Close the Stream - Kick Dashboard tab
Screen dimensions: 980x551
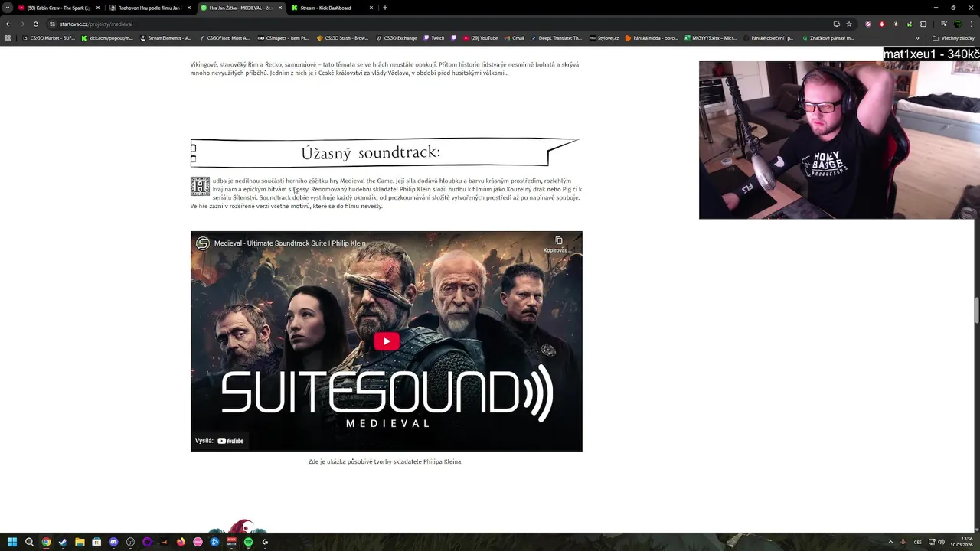[x=371, y=8]
